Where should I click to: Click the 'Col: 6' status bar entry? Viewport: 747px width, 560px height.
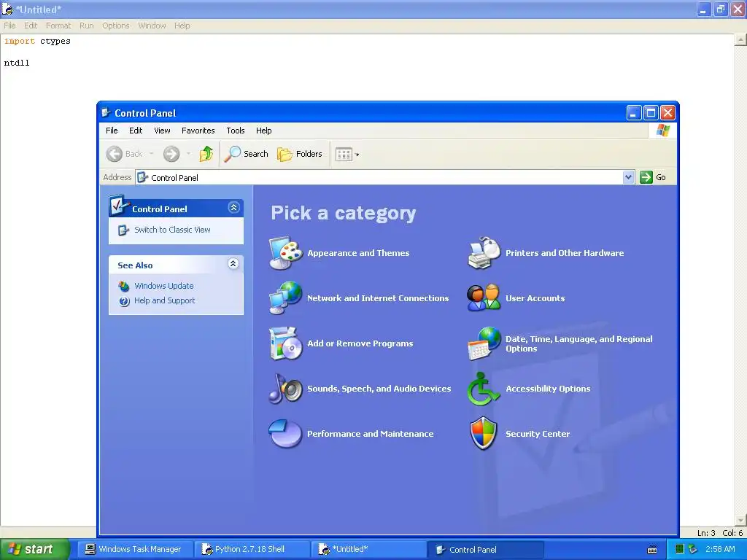tap(732, 533)
